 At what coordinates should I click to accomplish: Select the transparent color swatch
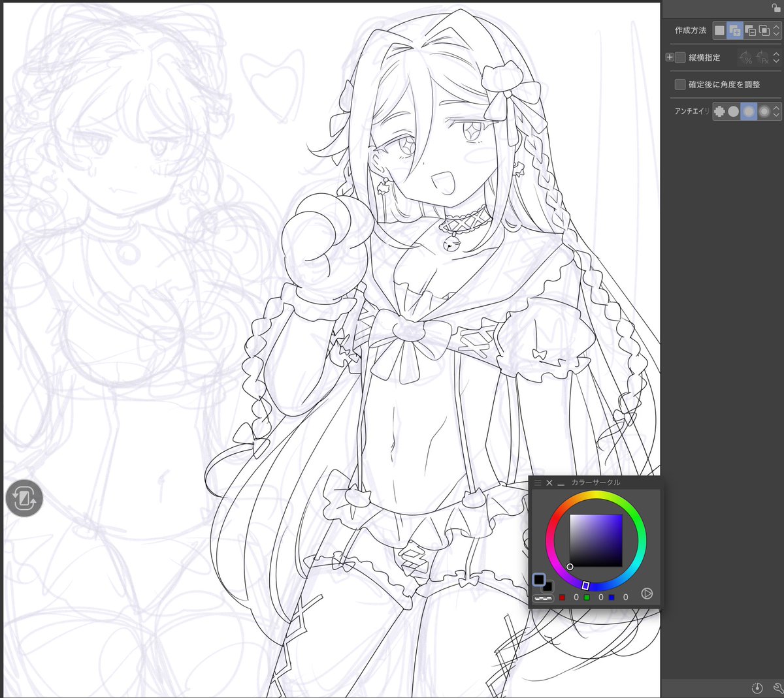click(x=542, y=597)
